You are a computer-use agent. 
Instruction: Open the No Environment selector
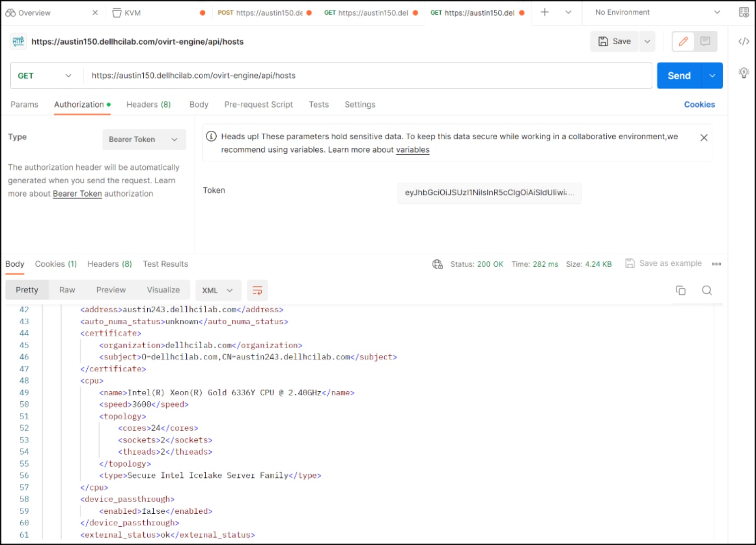click(657, 12)
